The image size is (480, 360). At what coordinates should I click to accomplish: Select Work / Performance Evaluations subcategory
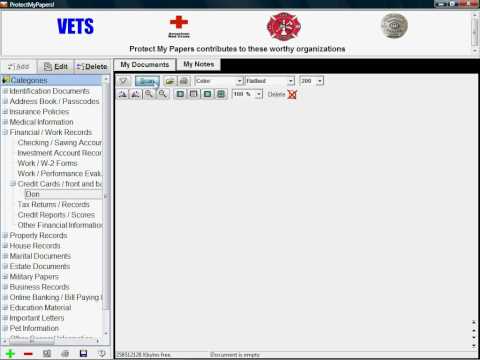[x=60, y=174]
